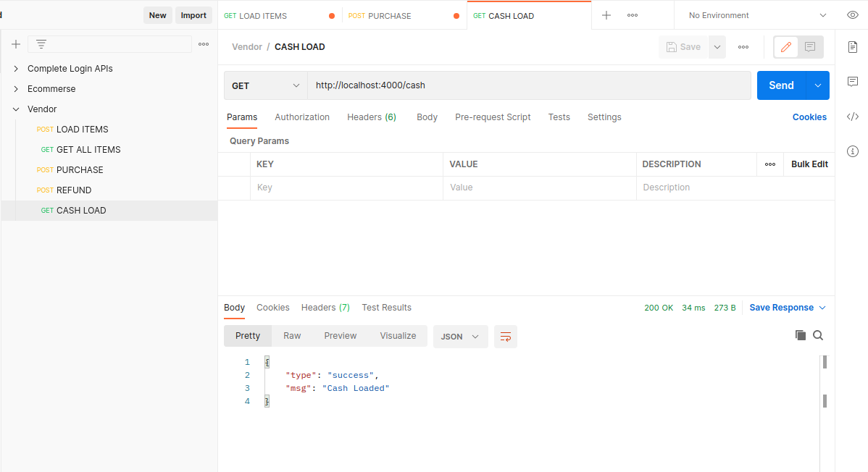Expand Complete Login APIs collection
The width and height of the screenshot is (868, 472).
click(16, 69)
